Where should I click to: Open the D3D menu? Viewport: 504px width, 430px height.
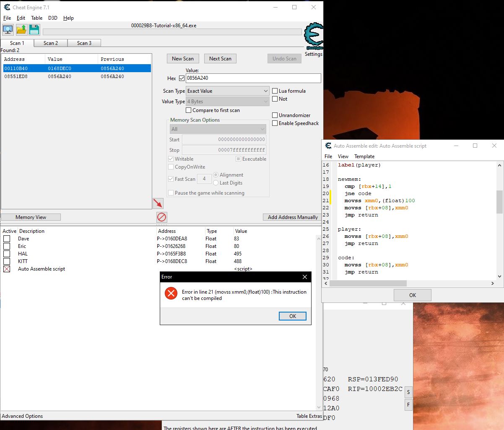point(53,18)
